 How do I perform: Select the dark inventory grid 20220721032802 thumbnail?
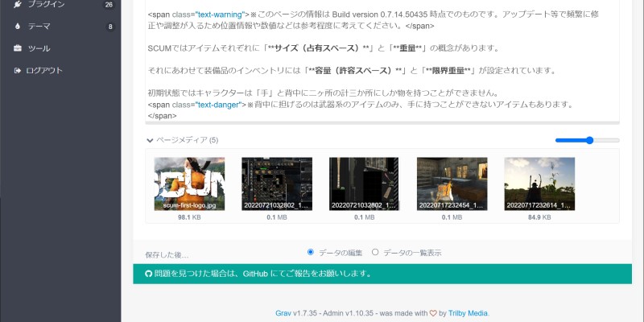click(x=277, y=184)
